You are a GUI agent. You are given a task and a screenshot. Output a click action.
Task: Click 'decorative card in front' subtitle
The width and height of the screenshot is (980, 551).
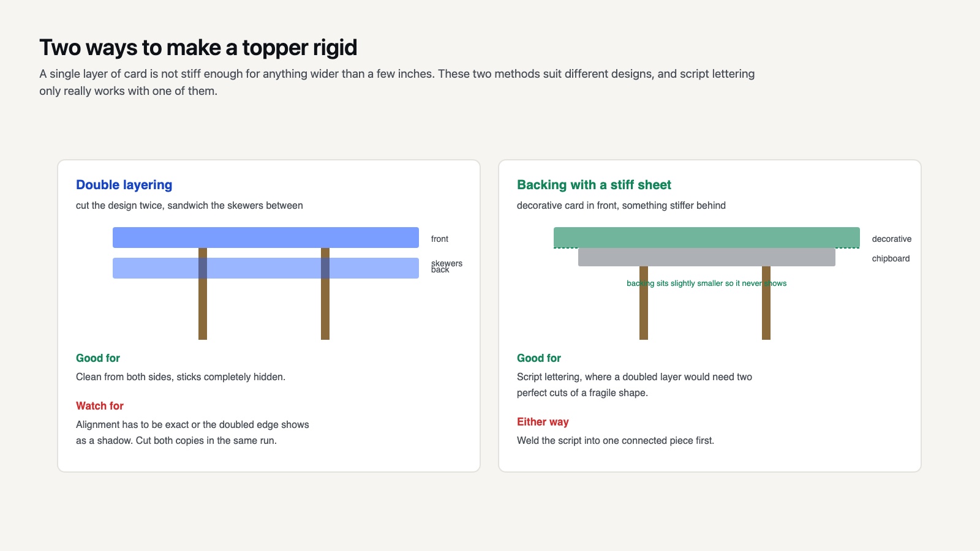click(621, 205)
